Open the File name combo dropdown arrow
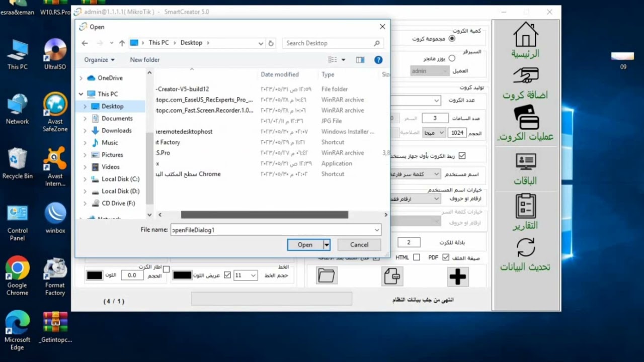The height and width of the screenshot is (362, 644). coord(377,230)
